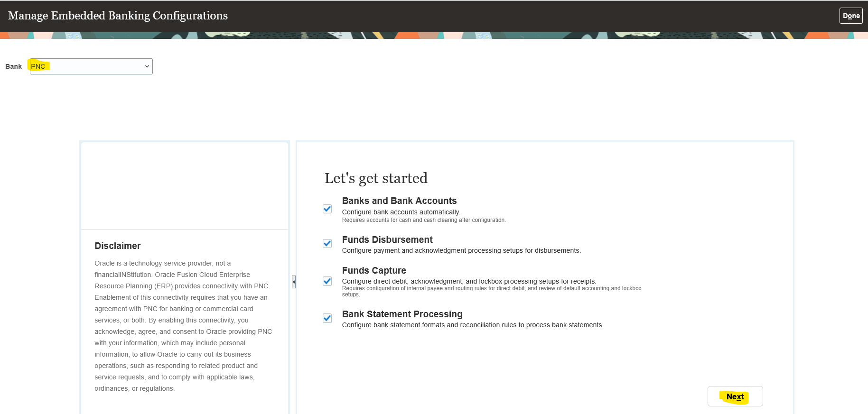Uncheck the Banks and Bank Accounts checkbox
Viewport: 868px width, 414px height.
(327, 209)
